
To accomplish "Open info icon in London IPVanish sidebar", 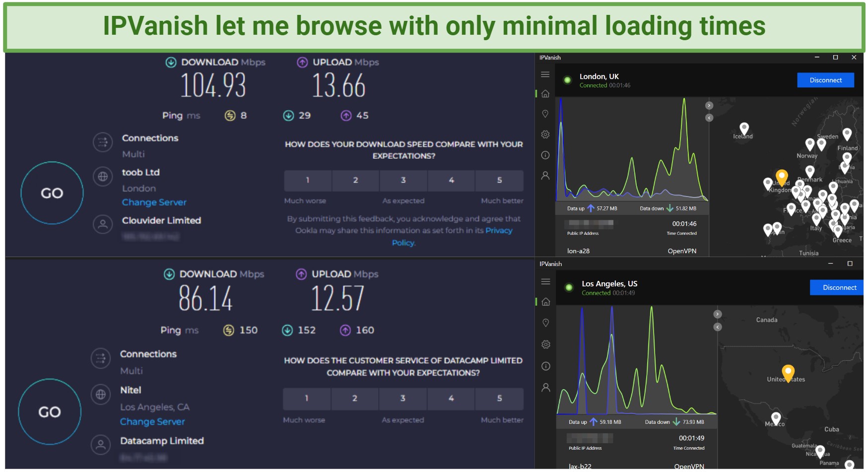I will [x=545, y=155].
